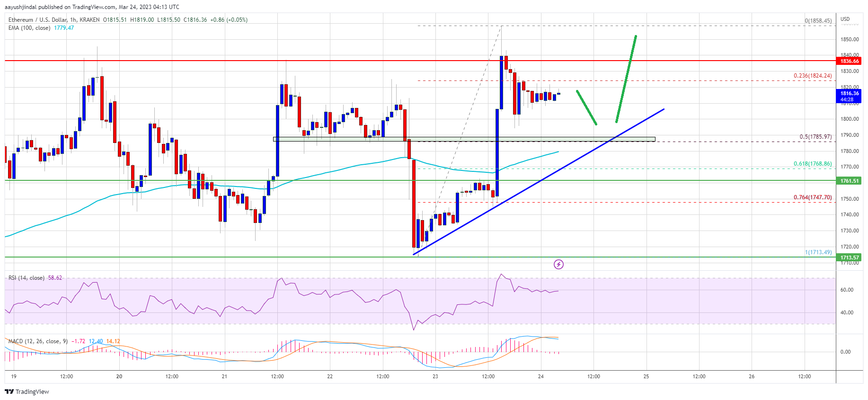This screenshot has width=868, height=400.
Task: Click the EMA value 1779.47
Action: click(x=64, y=28)
